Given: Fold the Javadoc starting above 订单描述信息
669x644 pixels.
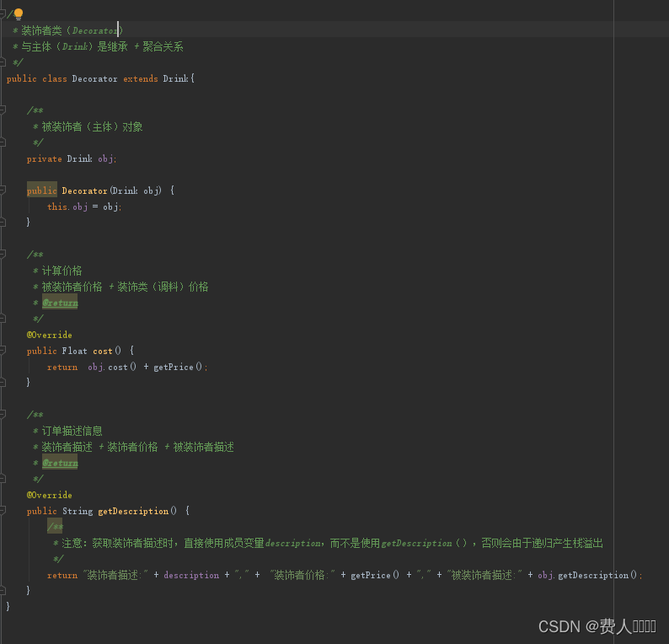Looking at the screenshot, I should pos(3,415).
